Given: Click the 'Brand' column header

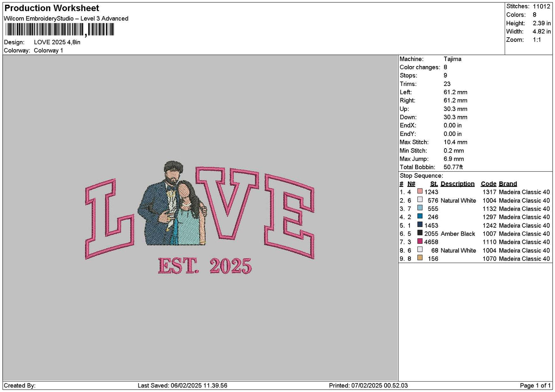Looking at the screenshot, I should [508, 184].
